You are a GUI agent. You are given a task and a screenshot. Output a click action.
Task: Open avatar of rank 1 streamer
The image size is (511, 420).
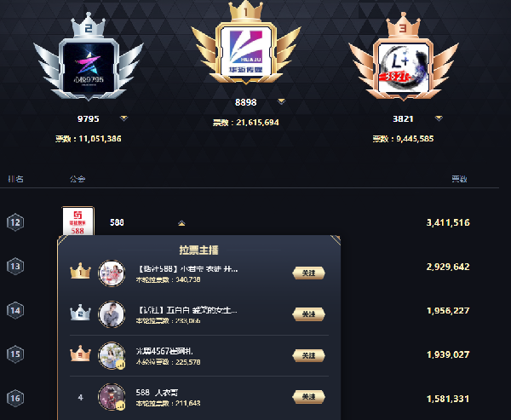pyautogui.click(x=112, y=273)
